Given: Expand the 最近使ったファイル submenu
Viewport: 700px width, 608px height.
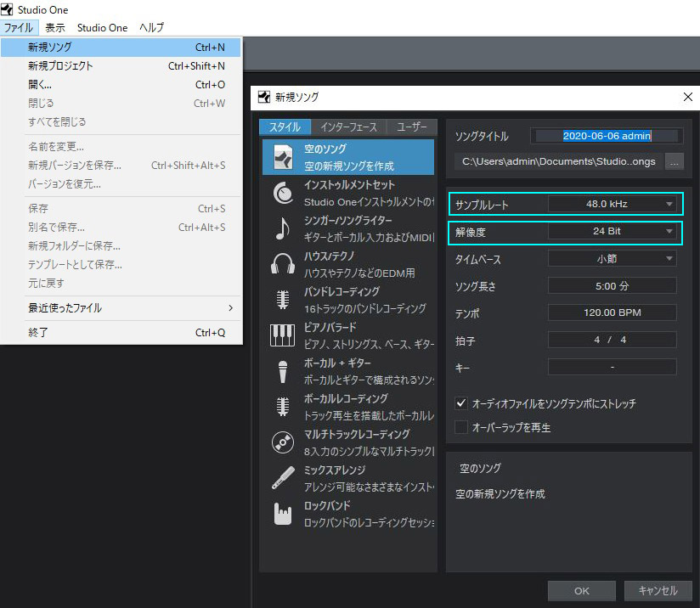Looking at the screenshot, I should tap(121, 308).
